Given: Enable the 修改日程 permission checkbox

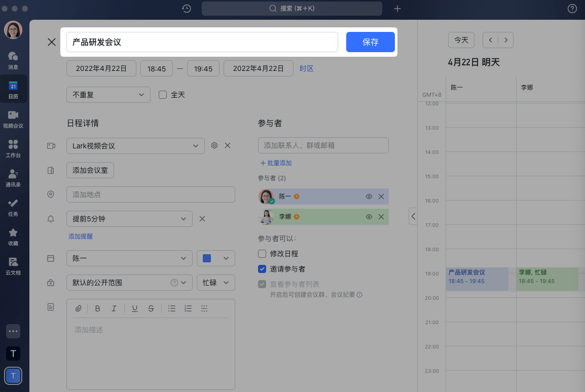Looking at the screenshot, I should tap(262, 254).
